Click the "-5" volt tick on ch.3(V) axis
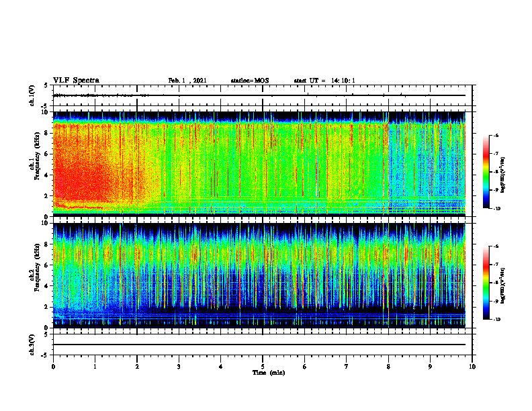Image resolution: width=532 pixels, height=411 pixels. click(x=45, y=355)
